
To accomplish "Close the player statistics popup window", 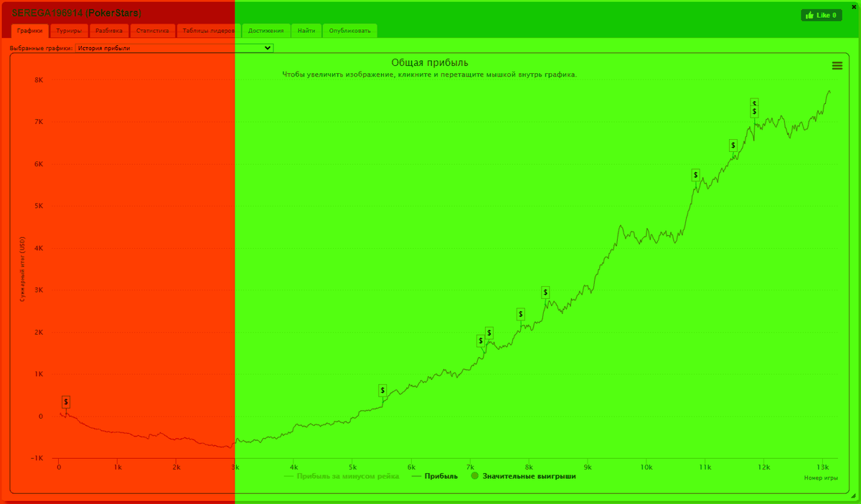I will click(x=853, y=6).
